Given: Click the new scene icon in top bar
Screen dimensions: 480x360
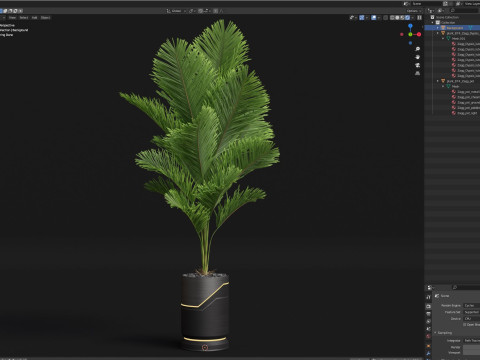Looking at the screenshot, I should pyautogui.click(x=445, y=4).
